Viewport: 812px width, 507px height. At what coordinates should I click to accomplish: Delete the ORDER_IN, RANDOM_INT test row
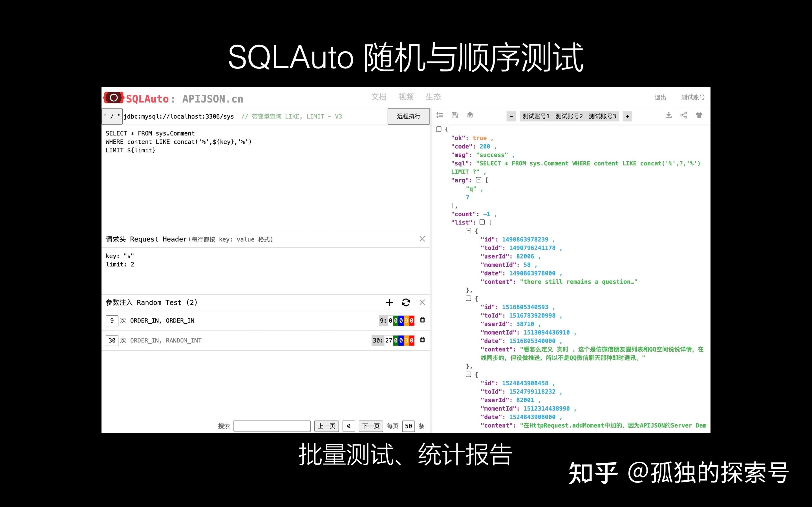pyautogui.click(x=422, y=340)
